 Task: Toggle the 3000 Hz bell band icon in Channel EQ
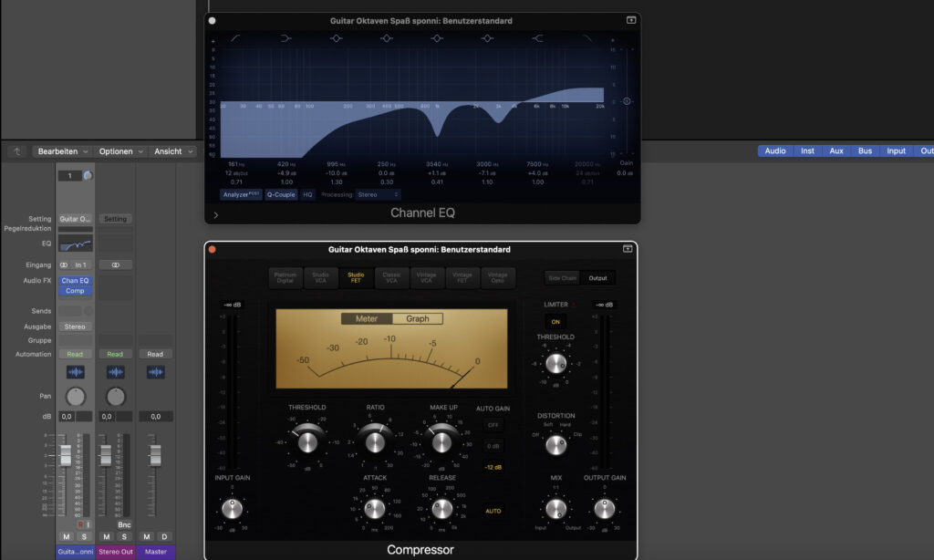487,38
